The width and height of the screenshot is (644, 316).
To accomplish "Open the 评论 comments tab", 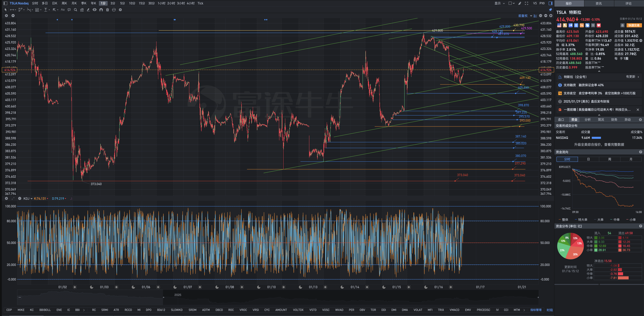I will coord(629,3).
